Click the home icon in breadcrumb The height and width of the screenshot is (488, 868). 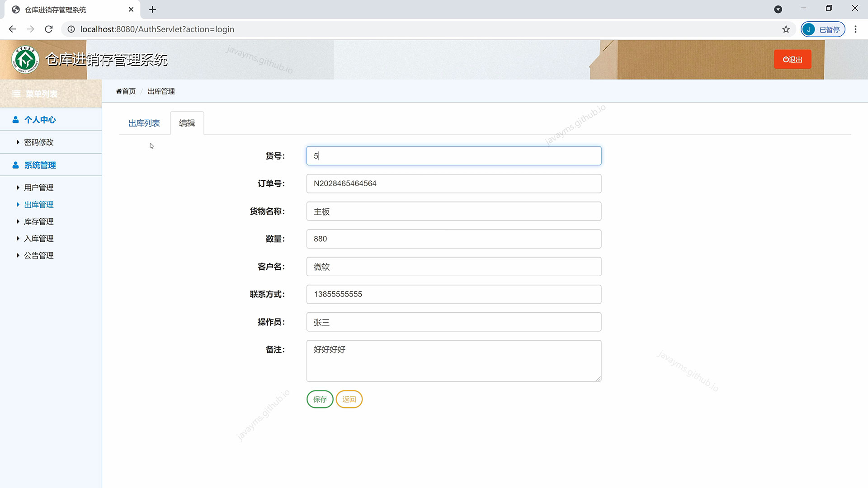pos(119,91)
